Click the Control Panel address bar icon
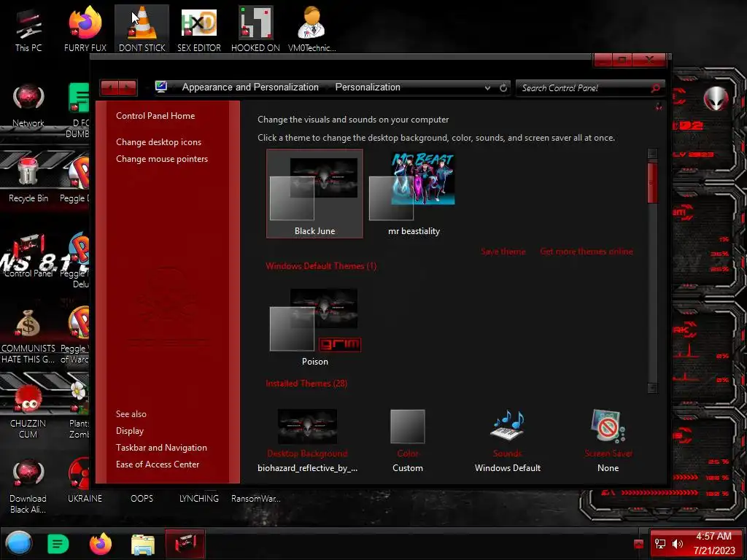The image size is (747, 560). click(161, 87)
